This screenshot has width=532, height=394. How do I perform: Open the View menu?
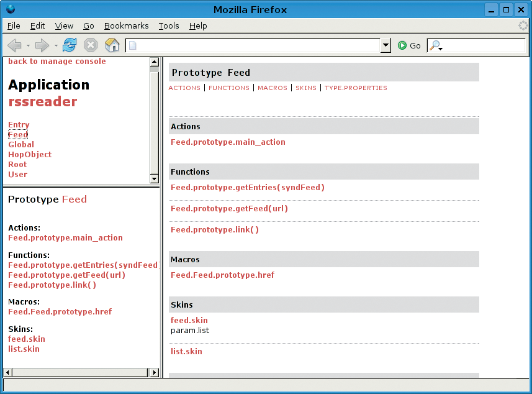(x=64, y=26)
